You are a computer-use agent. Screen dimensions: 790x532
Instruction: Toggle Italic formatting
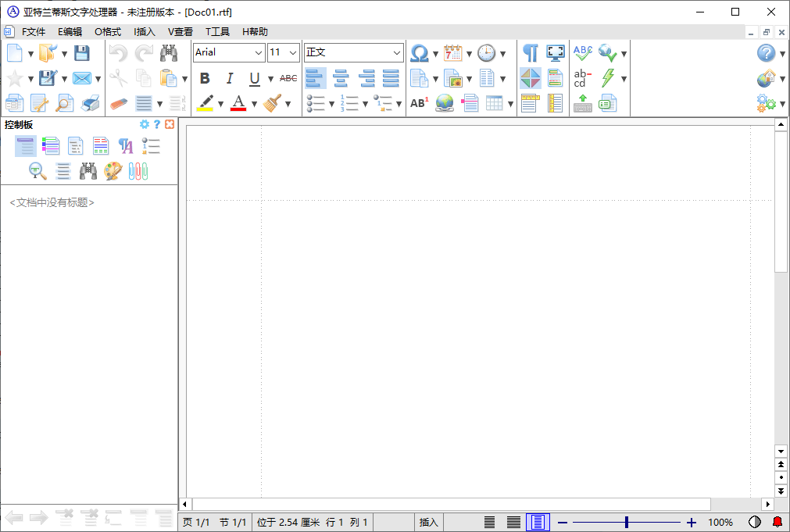pyautogui.click(x=230, y=78)
